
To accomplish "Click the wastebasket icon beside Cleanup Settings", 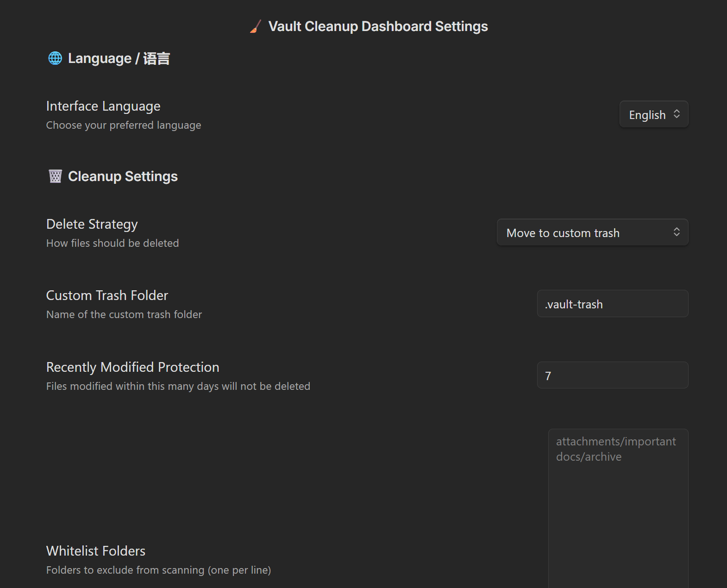I will pos(55,176).
